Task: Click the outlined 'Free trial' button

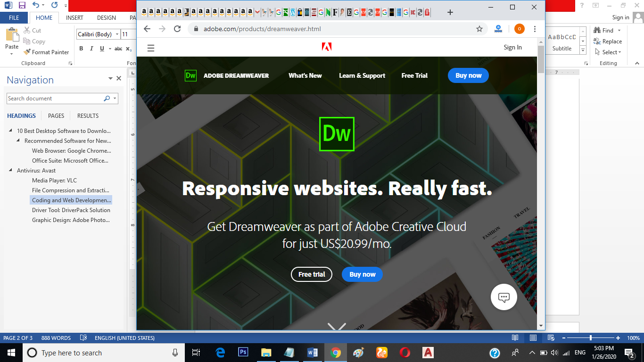Action: [x=312, y=274]
